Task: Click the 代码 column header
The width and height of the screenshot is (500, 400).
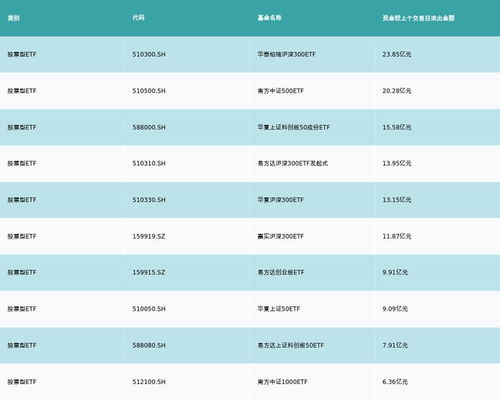Action: pyautogui.click(x=138, y=18)
